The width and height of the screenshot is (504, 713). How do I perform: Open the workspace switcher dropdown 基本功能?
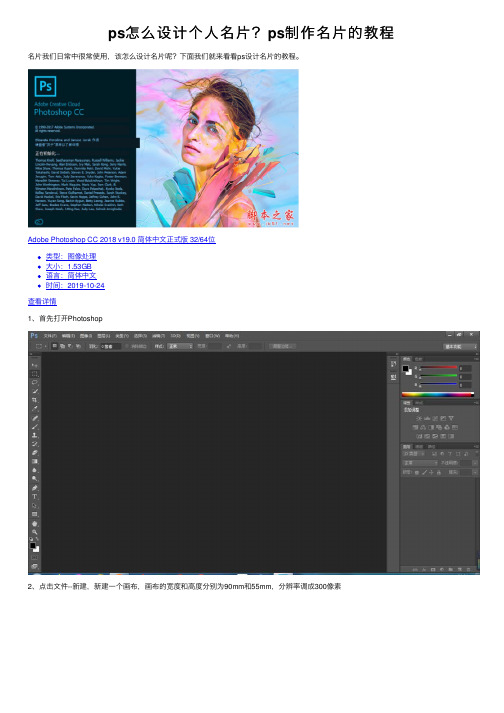pyautogui.click(x=460, y=346)
